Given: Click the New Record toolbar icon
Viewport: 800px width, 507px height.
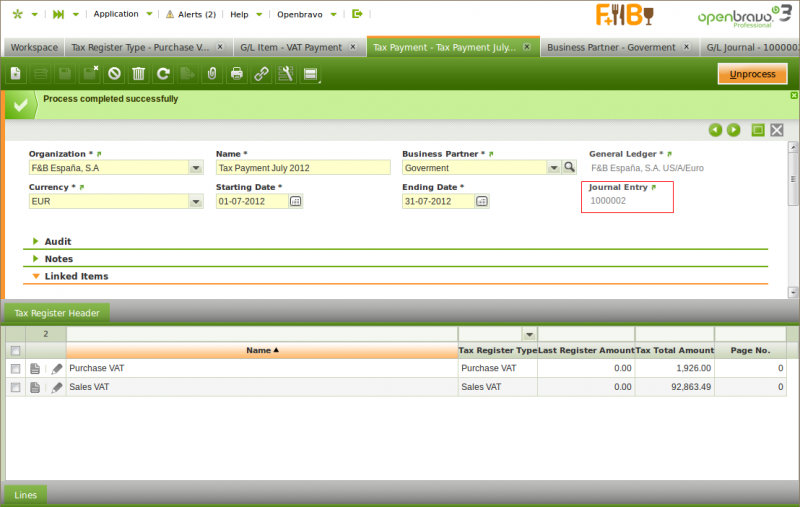Looking at the screenshot, I should tap(16, 74).
